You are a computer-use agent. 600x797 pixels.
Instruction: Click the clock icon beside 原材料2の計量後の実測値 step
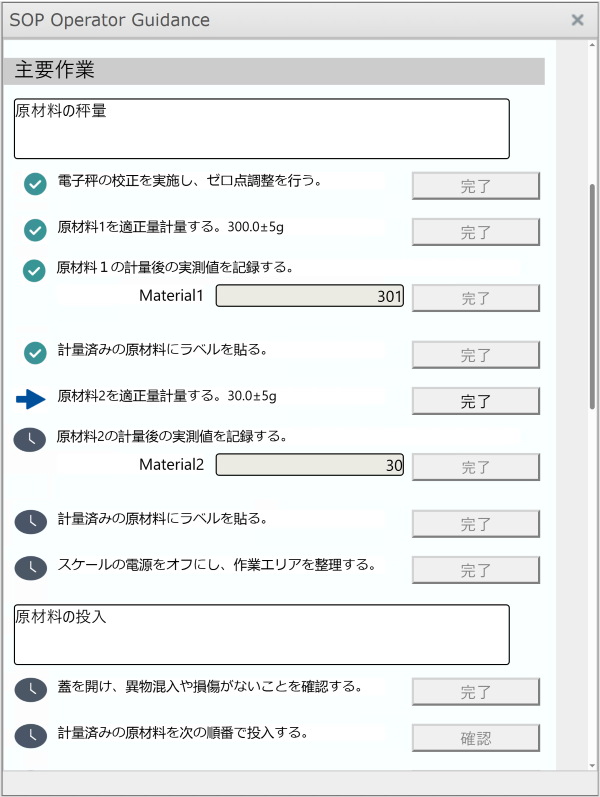31,439
